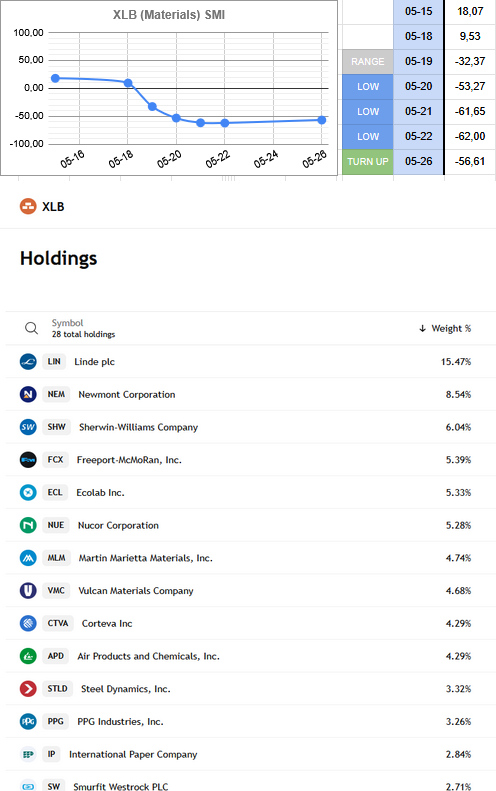Click the Steel Dynamics red logo icon

(x=28, y=689)
